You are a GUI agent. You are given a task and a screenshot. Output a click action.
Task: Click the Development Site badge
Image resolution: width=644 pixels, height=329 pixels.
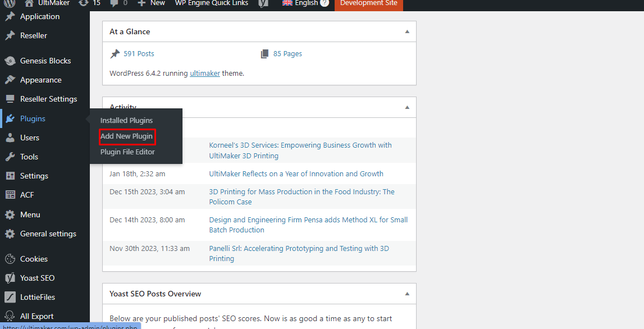pos(369,4)
